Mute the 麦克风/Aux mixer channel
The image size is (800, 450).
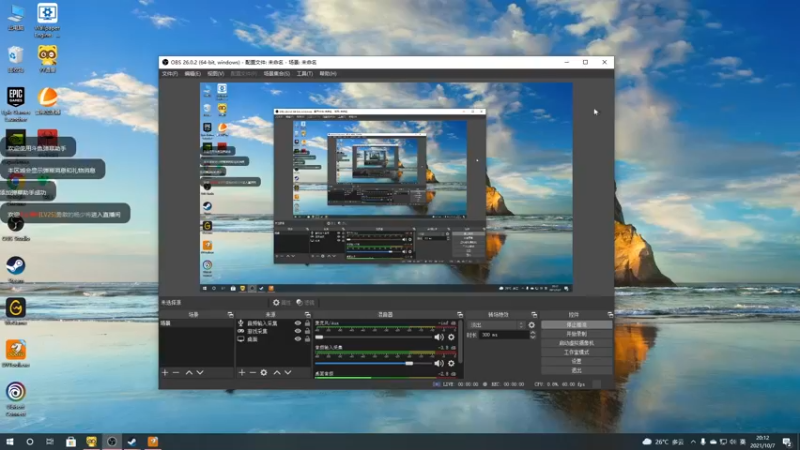(439, 337)
